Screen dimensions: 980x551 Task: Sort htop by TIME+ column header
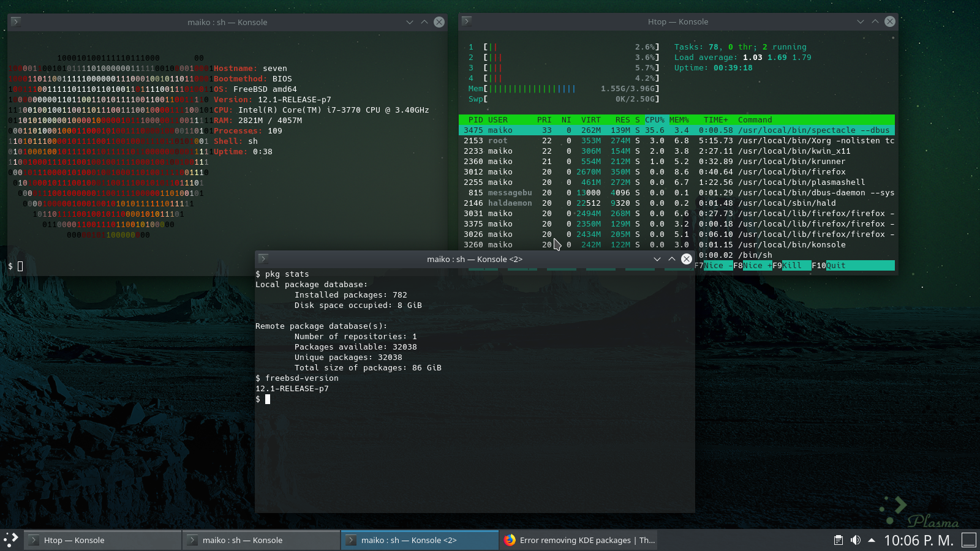click(716, 120)
